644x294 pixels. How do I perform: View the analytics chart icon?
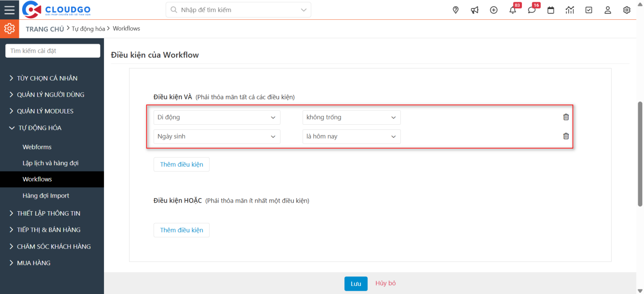(x=570, y=9)
